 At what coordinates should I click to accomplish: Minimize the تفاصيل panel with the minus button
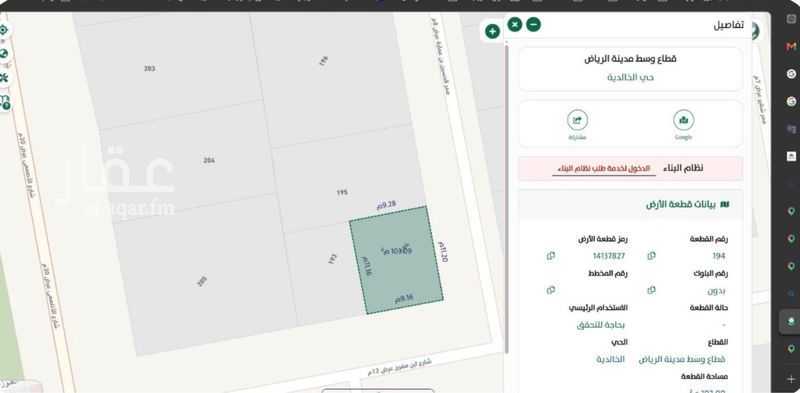534,24
